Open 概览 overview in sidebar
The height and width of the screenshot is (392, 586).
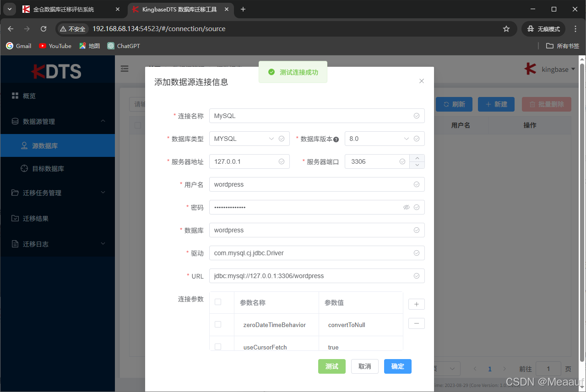tap(57, 96)
